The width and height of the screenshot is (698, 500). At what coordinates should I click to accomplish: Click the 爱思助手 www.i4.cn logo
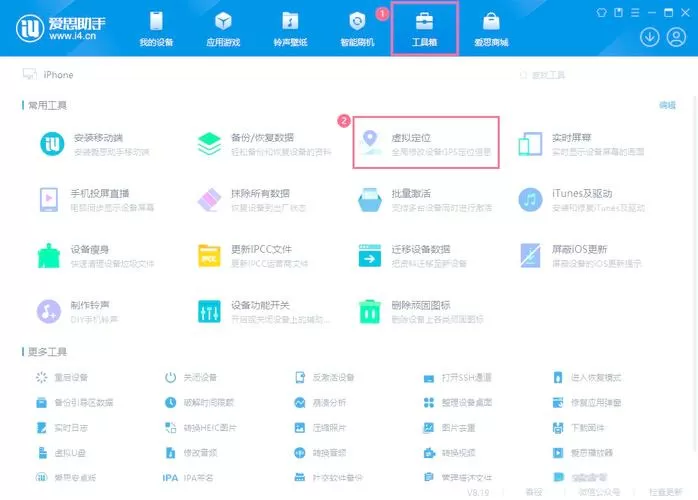coord(61,28)
